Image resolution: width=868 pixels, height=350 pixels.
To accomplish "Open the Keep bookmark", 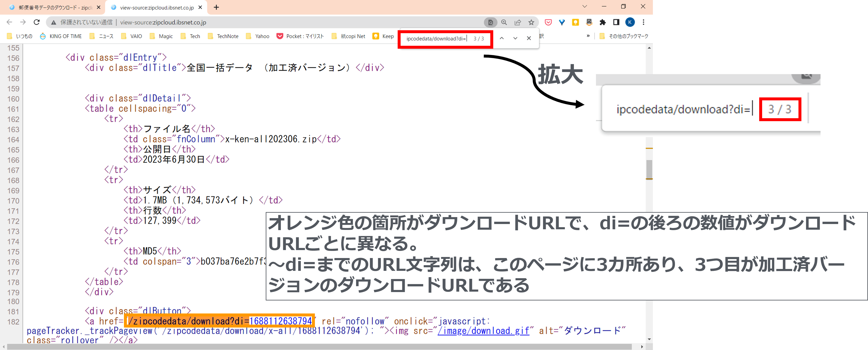I will point(383,36).
